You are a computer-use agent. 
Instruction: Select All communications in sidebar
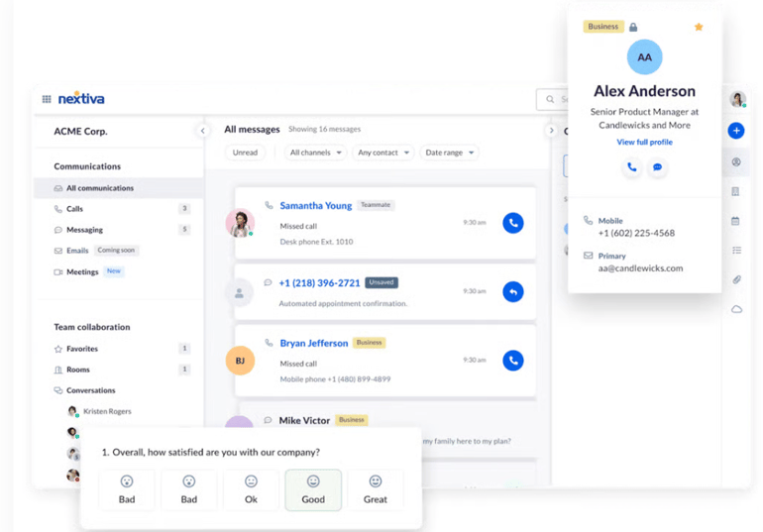(x=118, y=188)
